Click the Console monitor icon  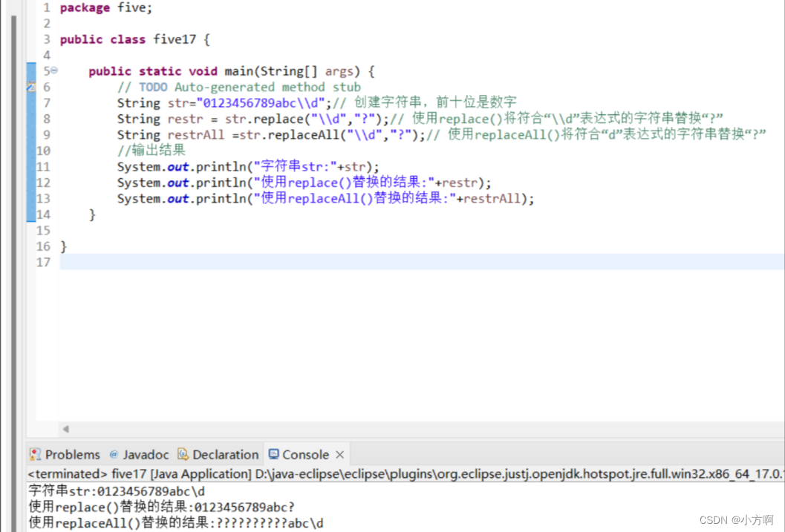273,454
